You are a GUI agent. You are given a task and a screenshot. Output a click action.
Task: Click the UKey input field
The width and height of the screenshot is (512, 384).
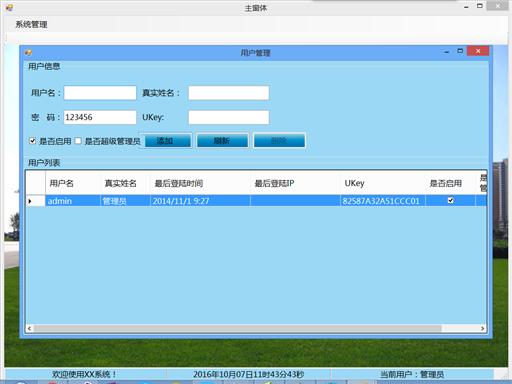point(229,117)
